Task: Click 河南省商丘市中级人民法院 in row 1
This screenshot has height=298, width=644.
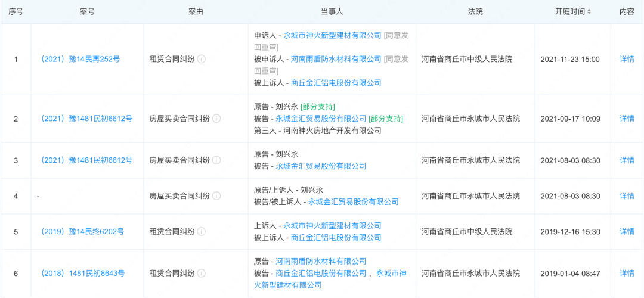Action: pos(467,60)
